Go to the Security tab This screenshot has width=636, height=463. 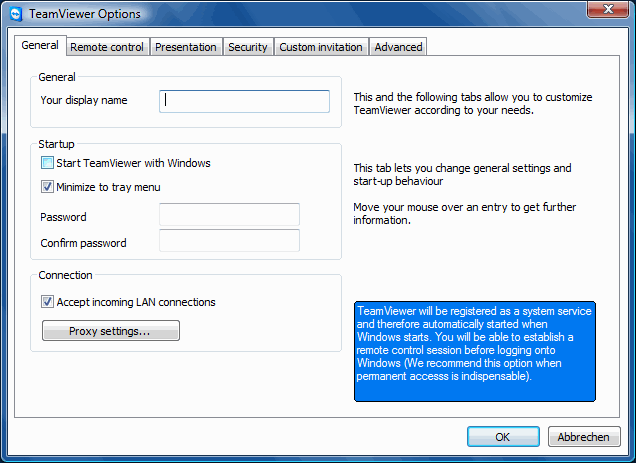tap(248, 47)
